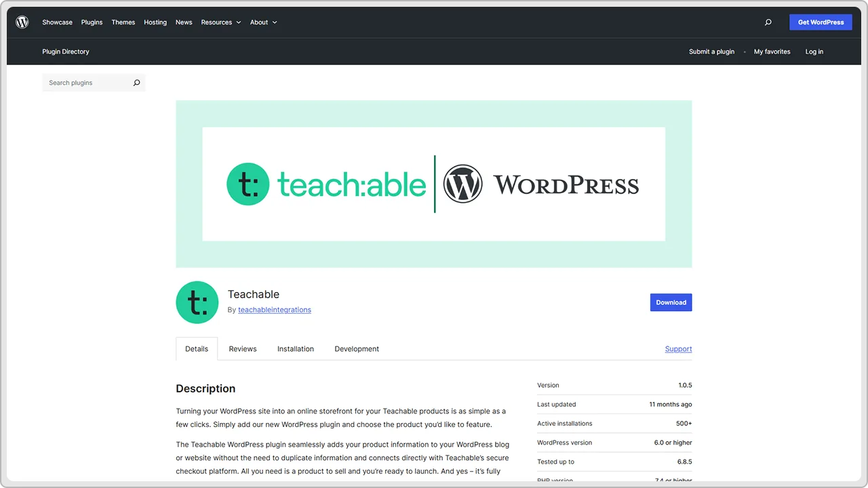
Task: Submit the plugin search magnifier icon
Action: click(x=136, y=83)
